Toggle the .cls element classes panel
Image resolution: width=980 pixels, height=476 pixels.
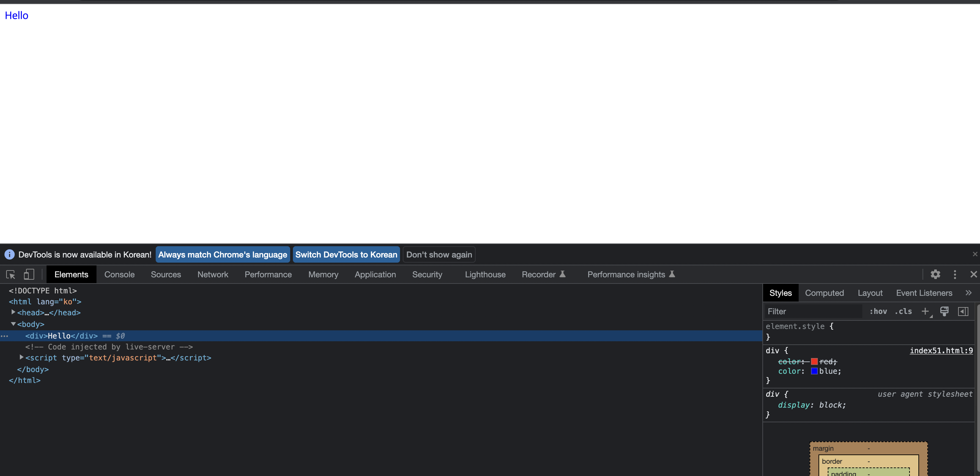coord(904,312)
